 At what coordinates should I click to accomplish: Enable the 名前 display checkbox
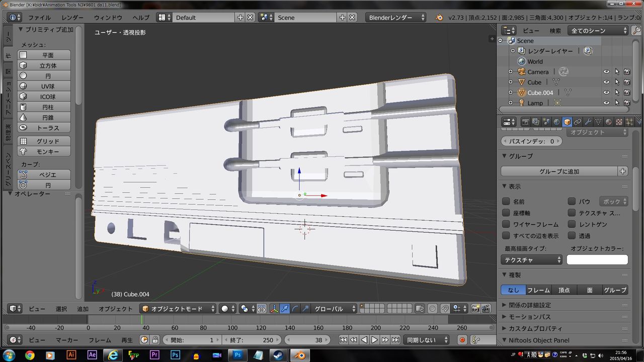[x=506, y=201]
